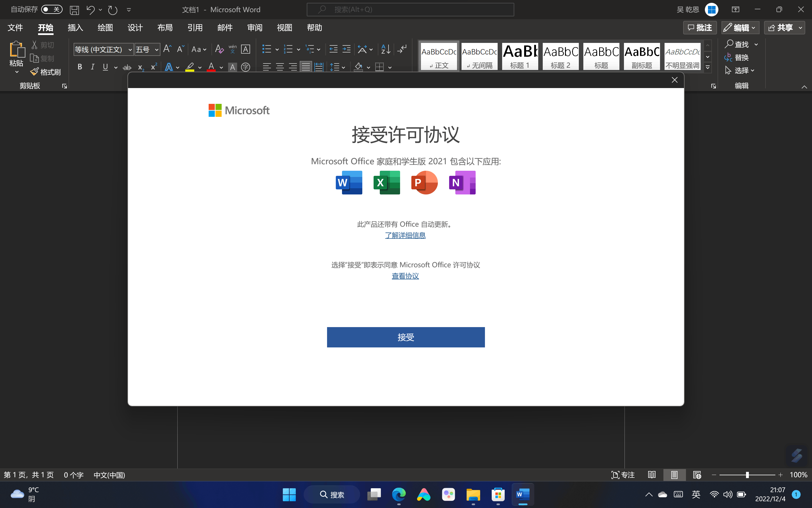The height and width of the screenshot is (508, 812).
Task: Click the distributed alignment icon
Action: pos(319,67)
